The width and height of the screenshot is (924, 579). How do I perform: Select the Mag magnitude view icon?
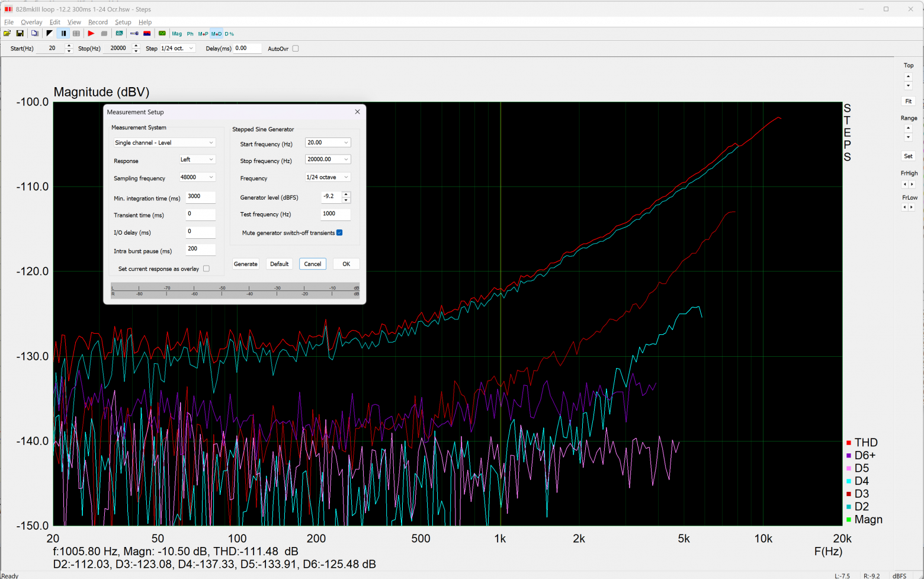177,34
